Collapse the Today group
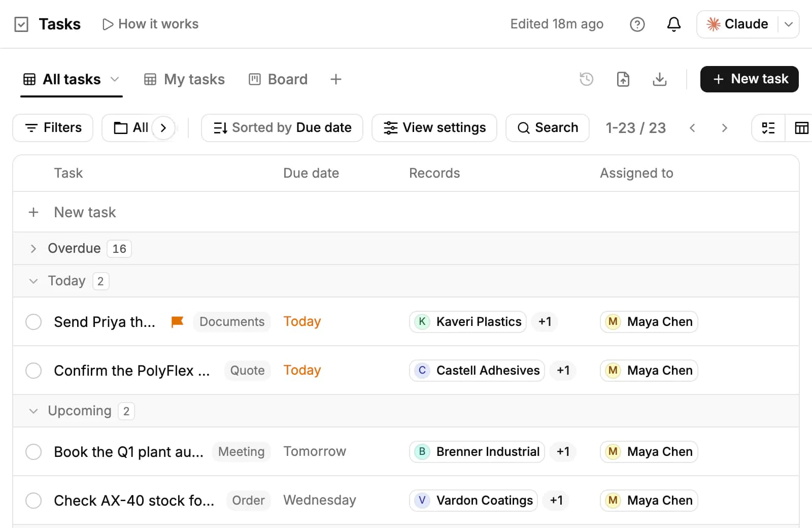812x528 pixels. [33, 281]
